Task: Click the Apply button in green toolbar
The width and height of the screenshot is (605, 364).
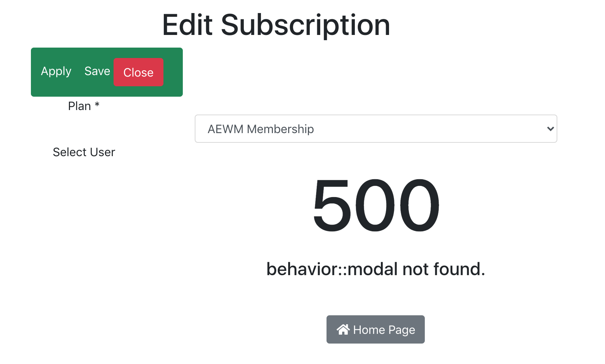Action: [x=56, y=71]
